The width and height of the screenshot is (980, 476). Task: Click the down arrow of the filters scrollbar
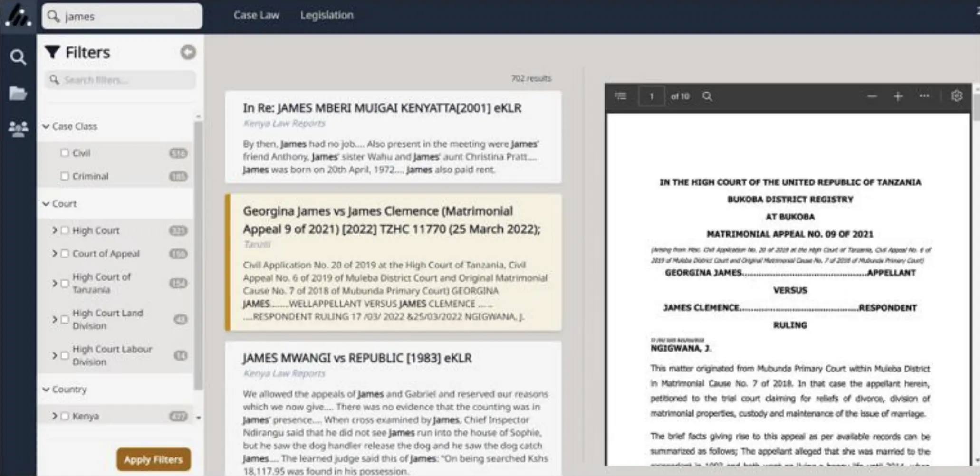(199, 418)
